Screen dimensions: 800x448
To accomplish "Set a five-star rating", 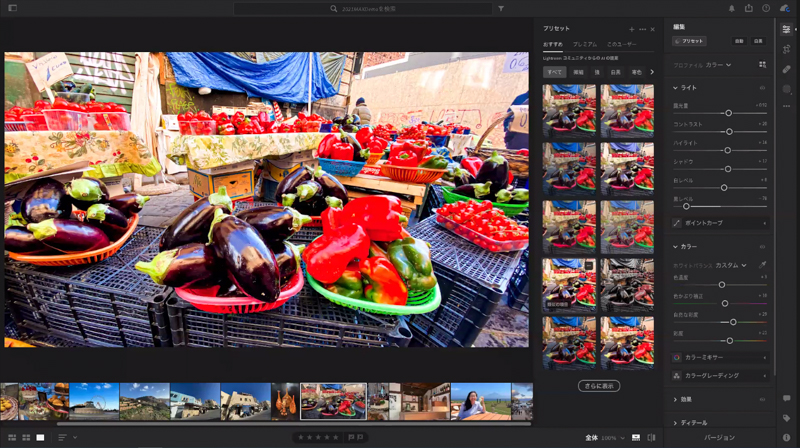I will coord(335,437).
